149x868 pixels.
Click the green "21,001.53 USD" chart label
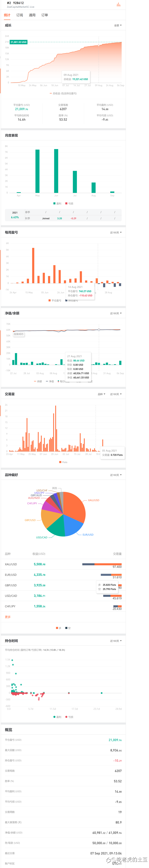pos(19,42)
